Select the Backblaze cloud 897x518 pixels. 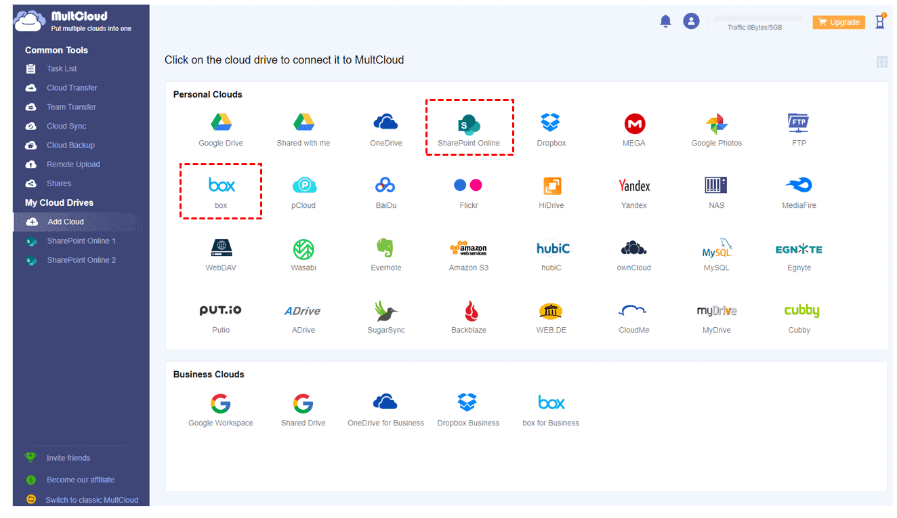[471, 311]
